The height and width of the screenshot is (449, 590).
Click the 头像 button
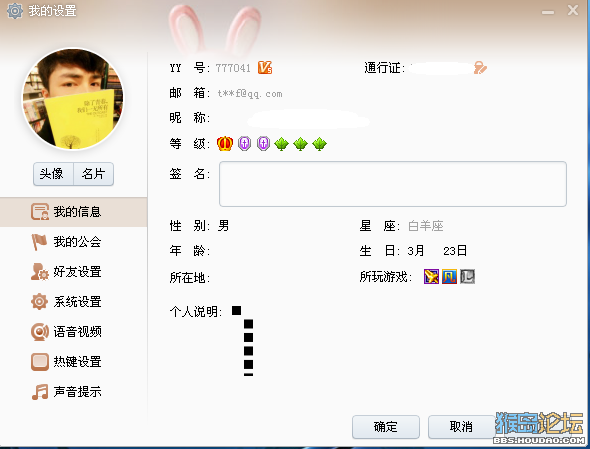click(x=53, y=174)
